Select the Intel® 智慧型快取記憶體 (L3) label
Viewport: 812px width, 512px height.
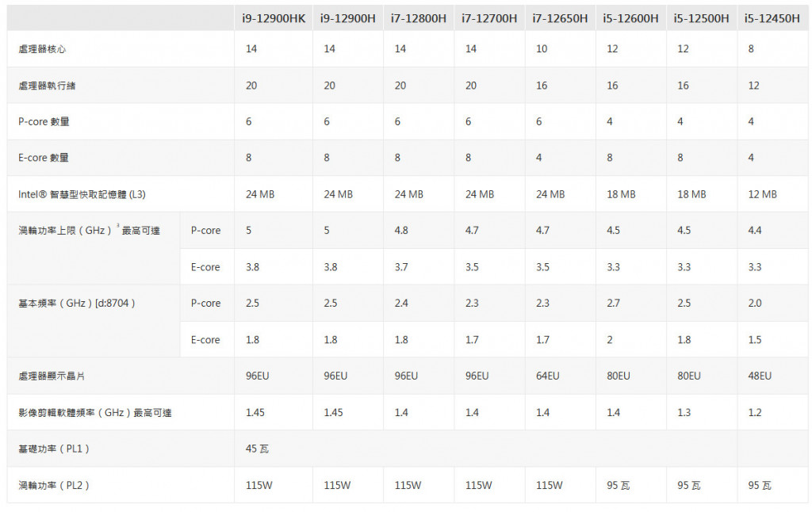82,195
